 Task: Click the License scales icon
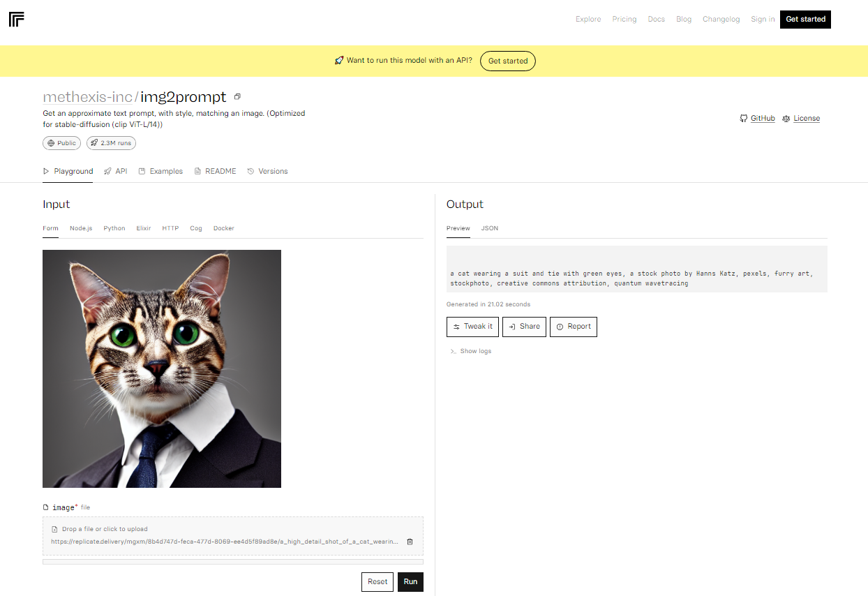click(786, 119)
